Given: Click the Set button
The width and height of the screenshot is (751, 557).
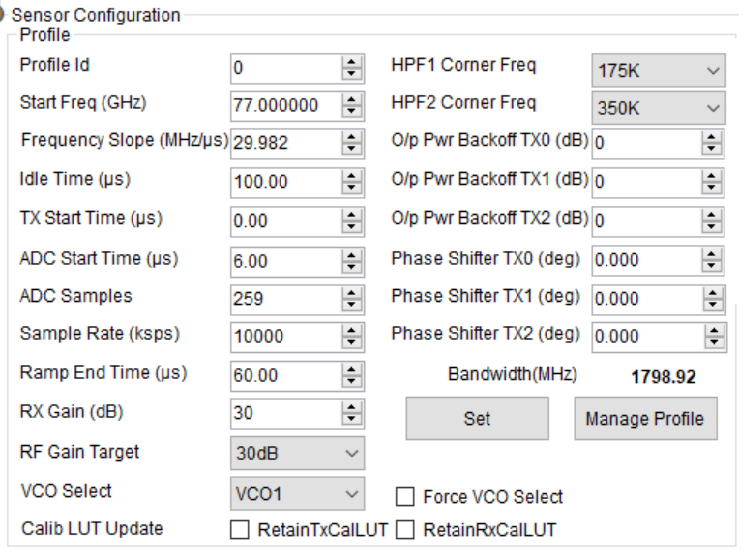Looking at the screenshot, I should pyautogui.click(x=476, y=419).
